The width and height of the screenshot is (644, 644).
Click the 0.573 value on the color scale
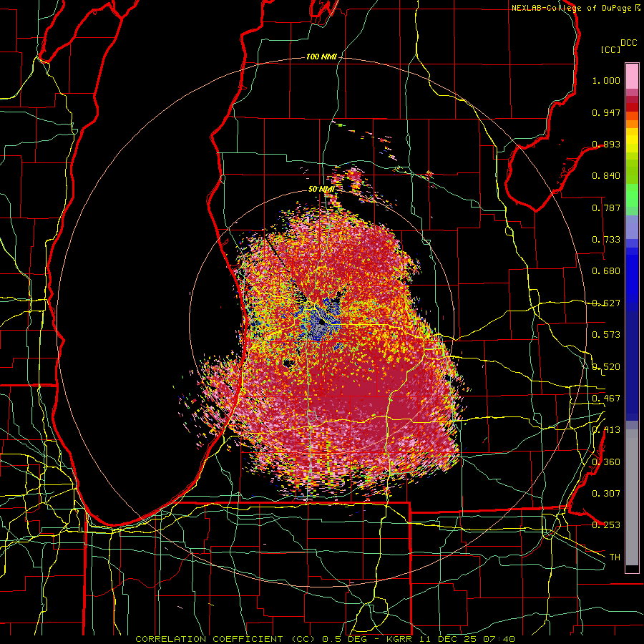click(606, 335)
